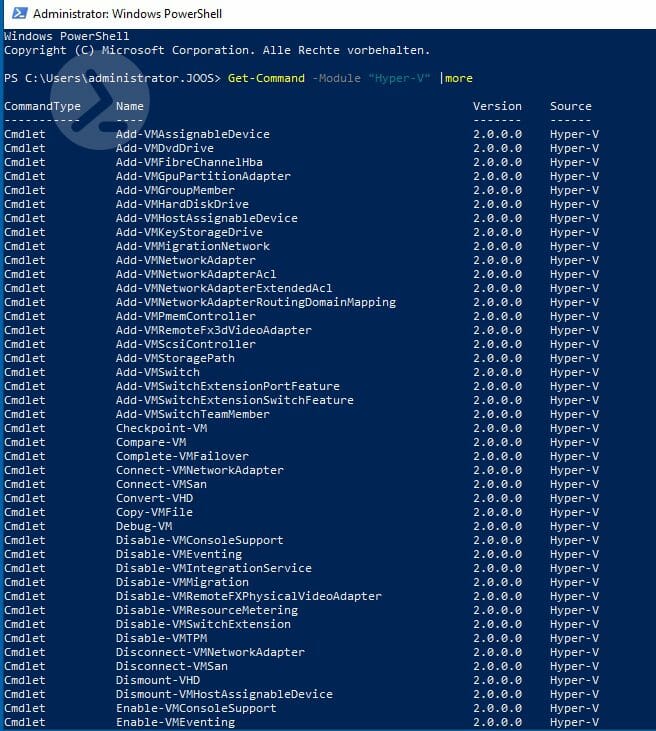The image size is (656, 731).
Task: Click the 2.0.0.0 version in Add-VMAssignableDevice row
Action: pyautogui.click(x=497, y=134)
